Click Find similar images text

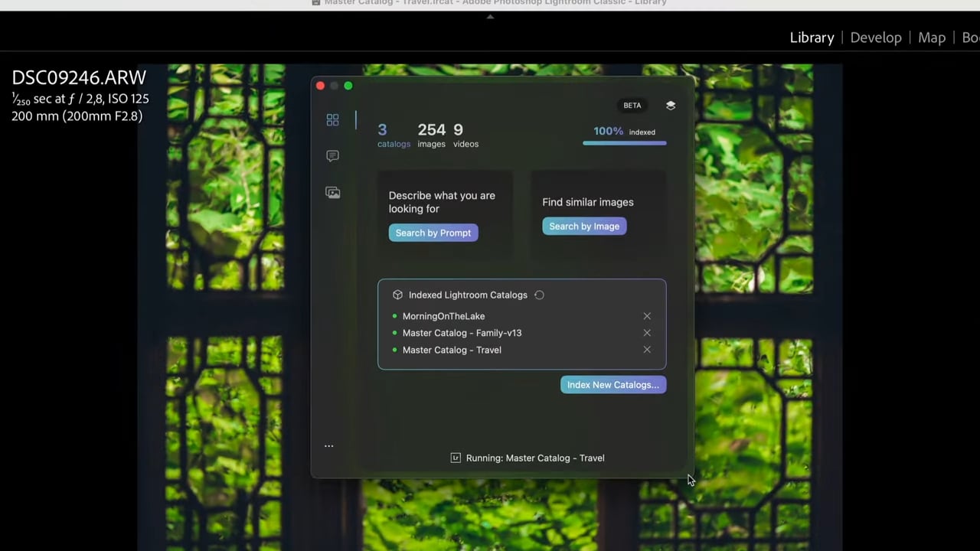click(588, 202)
